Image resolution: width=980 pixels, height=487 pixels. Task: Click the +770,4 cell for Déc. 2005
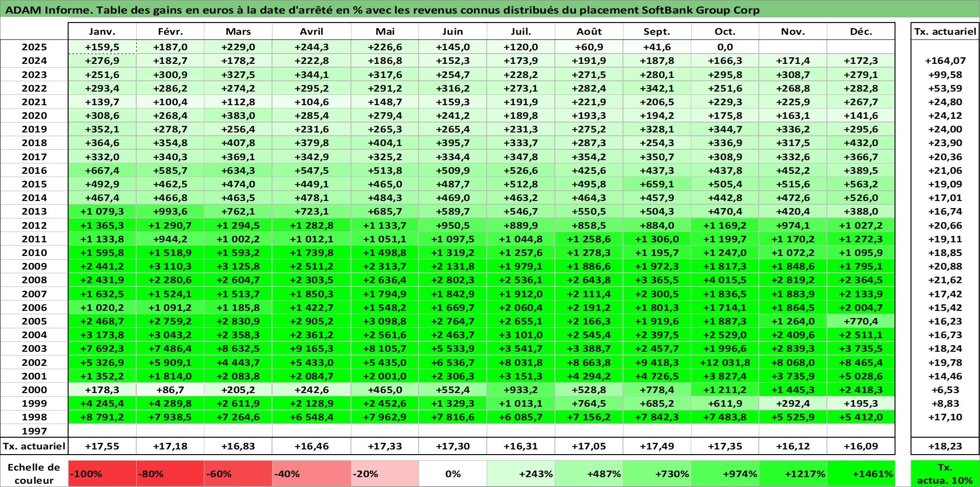point(861,321)
